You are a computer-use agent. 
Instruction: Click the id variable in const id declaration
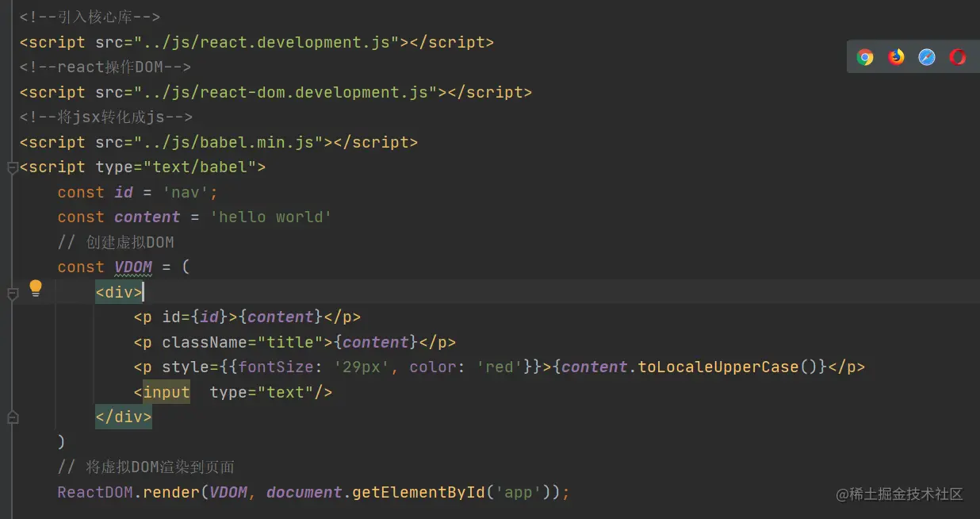click(124, 192)
